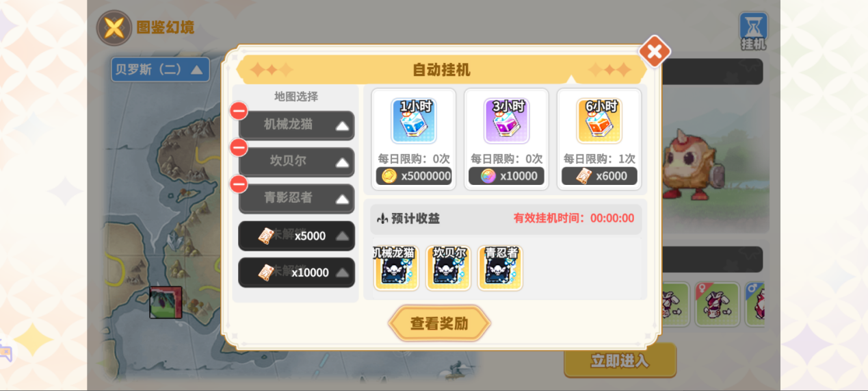Select the 3小时 purple box icon

(x=506, y=121)
